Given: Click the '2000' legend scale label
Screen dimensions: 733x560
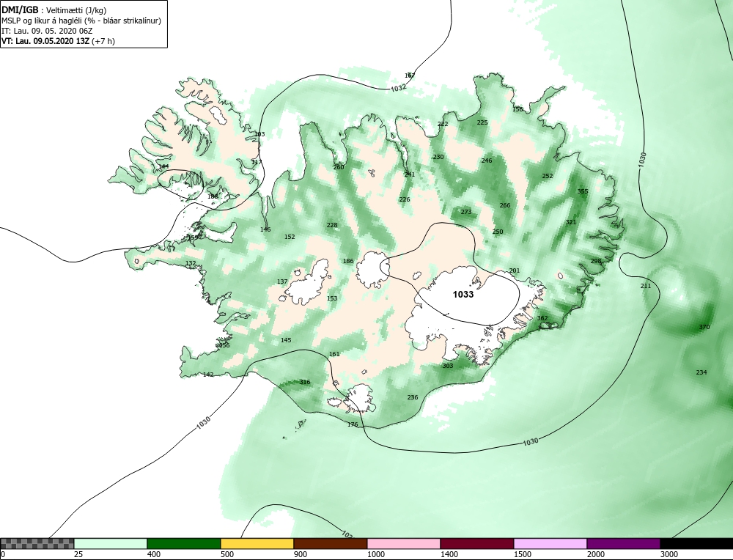Looking at the screenshot, I should click(x=596, y=554).
